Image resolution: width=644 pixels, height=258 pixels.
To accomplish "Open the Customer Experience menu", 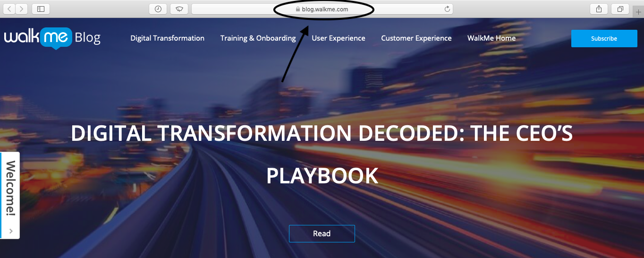I will click(x=416, y=38).
